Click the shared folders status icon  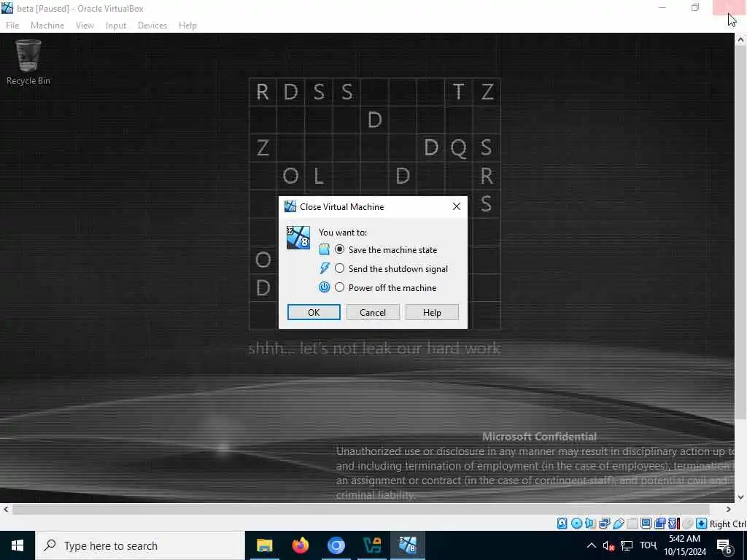coord(632,524)
